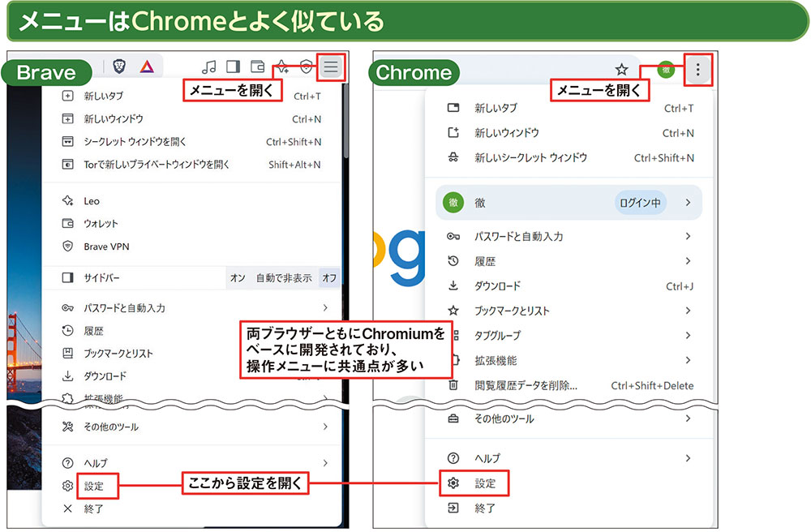Expand Brave's パスワードと自動入力 submenu arrow
Viewport: 811px width, 532px height.
325,308
